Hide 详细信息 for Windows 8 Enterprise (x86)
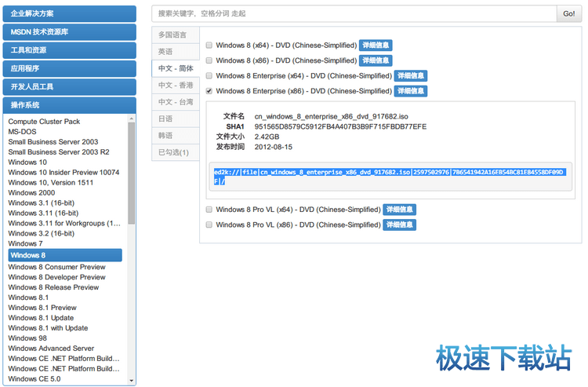588x387 pixels. pyautogui.click(x=411, y=91)
